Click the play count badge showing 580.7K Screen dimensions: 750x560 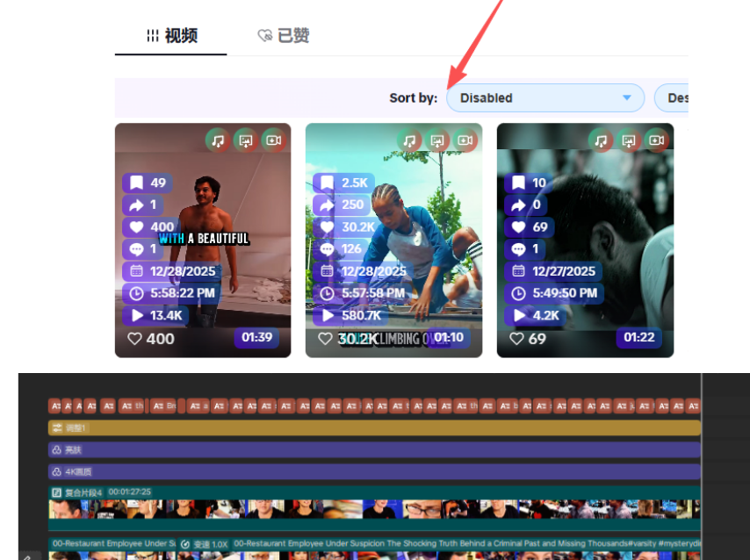(350, 315)
